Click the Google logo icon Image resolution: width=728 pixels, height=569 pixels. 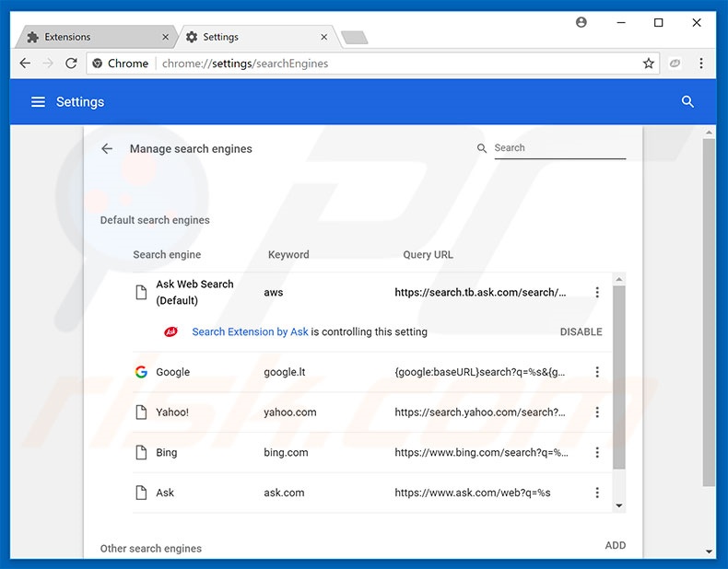pyautogui.click(x=141, y=372)
